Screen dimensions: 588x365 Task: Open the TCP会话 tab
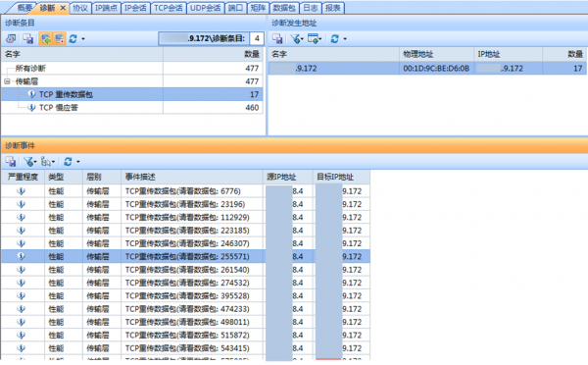pos(168,8)
